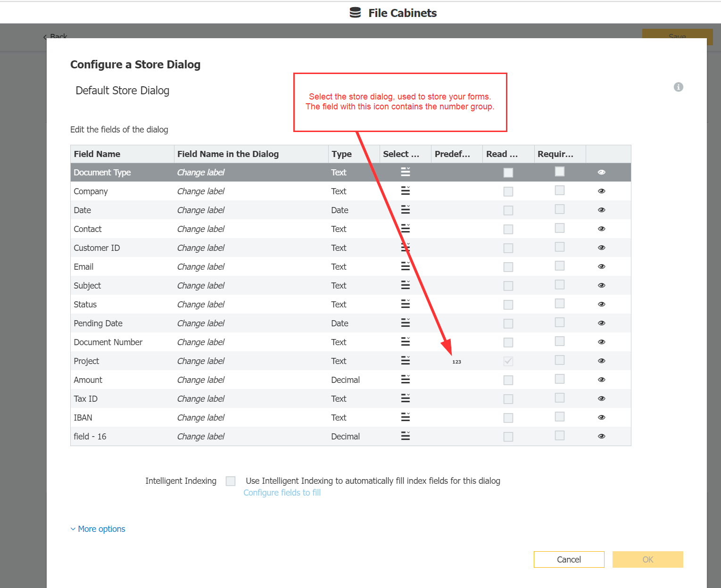Open Configure fields to fill link

point(282,493)
